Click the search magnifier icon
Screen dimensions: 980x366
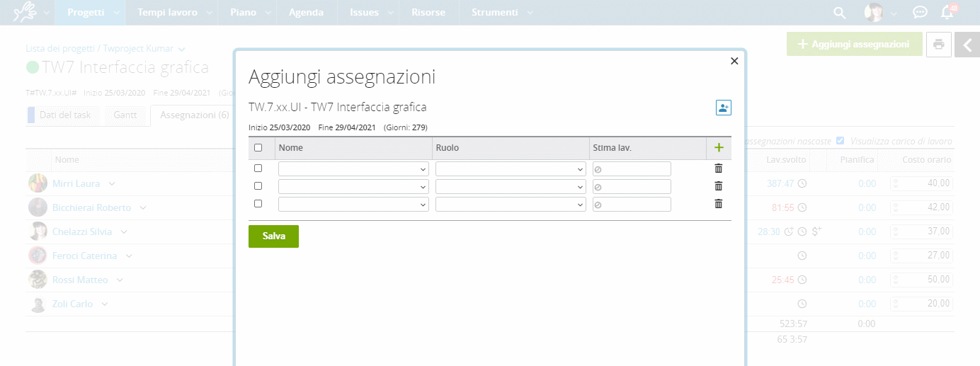click(x=839, y=13)
